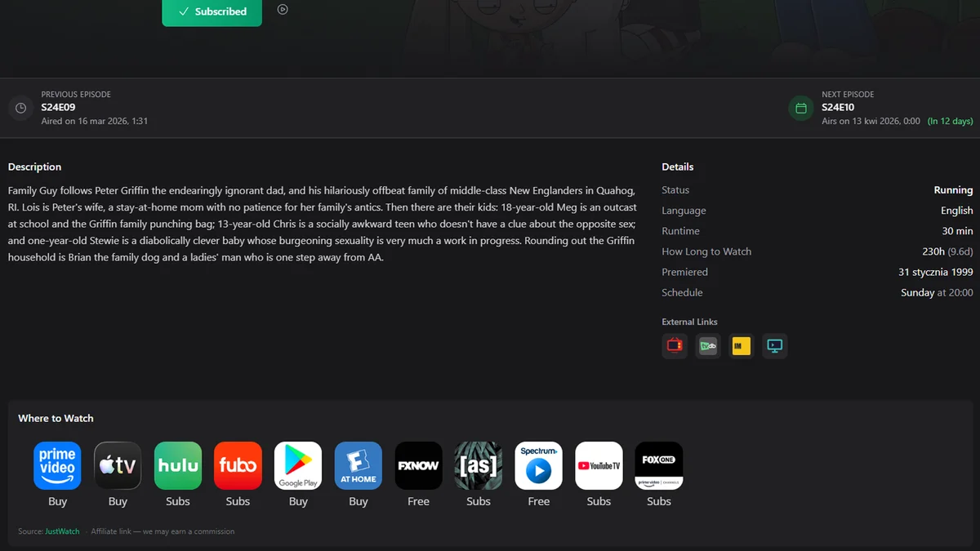Click the Apple TV buy icon
The height and width of the screenshot is (551, 980).
pos(118,465)
